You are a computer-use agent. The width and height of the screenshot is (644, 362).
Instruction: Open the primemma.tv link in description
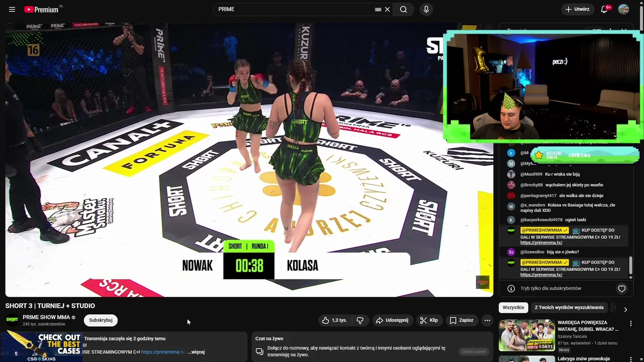[163, 352]
